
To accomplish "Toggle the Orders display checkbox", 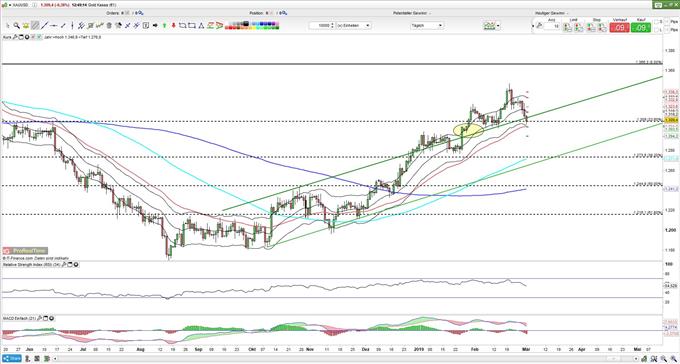I will 127,13.
